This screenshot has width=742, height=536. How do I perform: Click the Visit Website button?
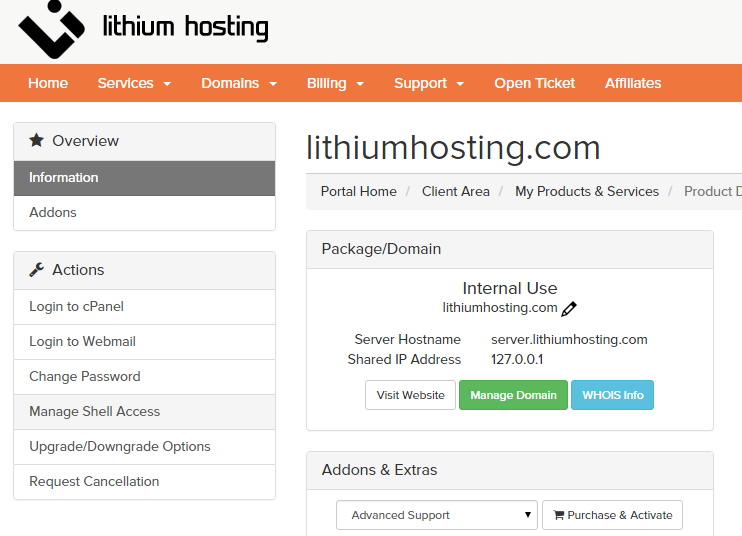coord(410,395)
